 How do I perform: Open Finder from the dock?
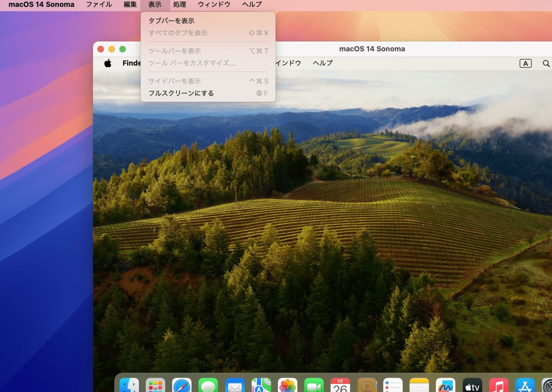(129, 385)
